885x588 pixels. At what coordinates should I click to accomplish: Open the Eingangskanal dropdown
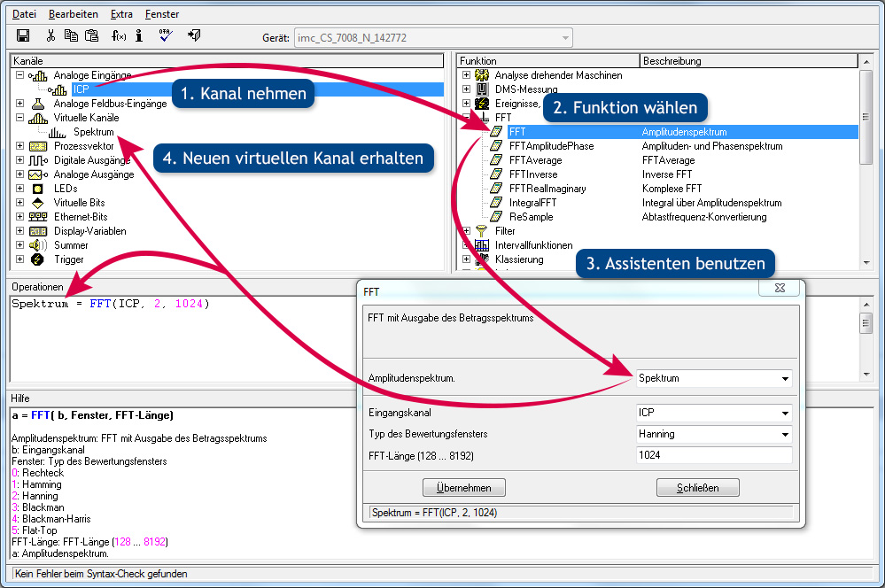point(784,414)
